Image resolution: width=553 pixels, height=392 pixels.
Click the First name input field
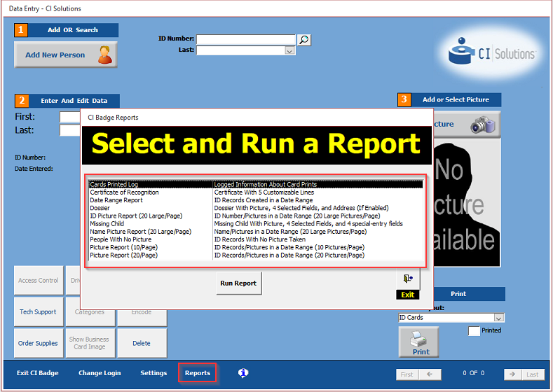70,117
